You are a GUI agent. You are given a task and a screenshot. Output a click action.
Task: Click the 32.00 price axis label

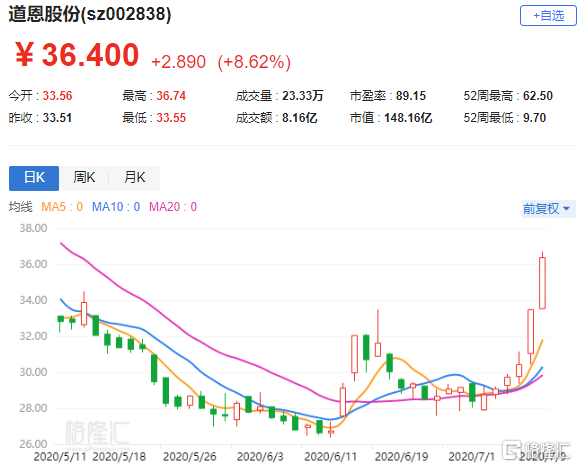click(x=33, y=336)
